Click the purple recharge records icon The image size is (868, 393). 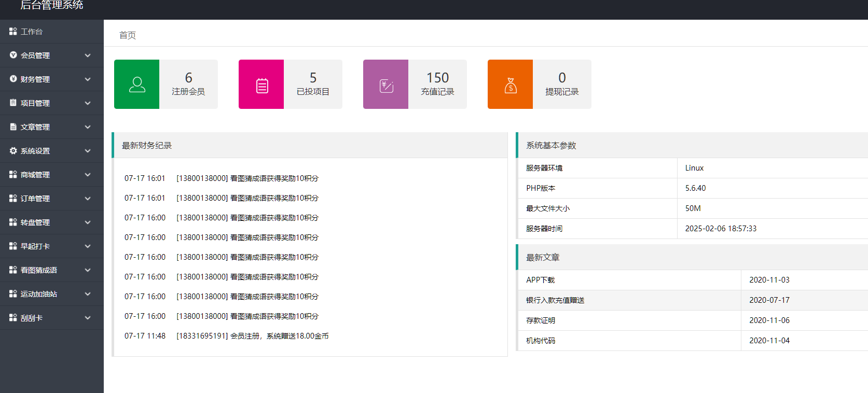(386, 85)
